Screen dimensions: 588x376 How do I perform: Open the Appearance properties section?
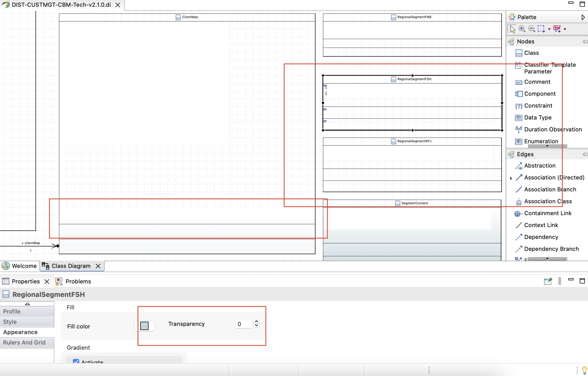coord(27,332)
